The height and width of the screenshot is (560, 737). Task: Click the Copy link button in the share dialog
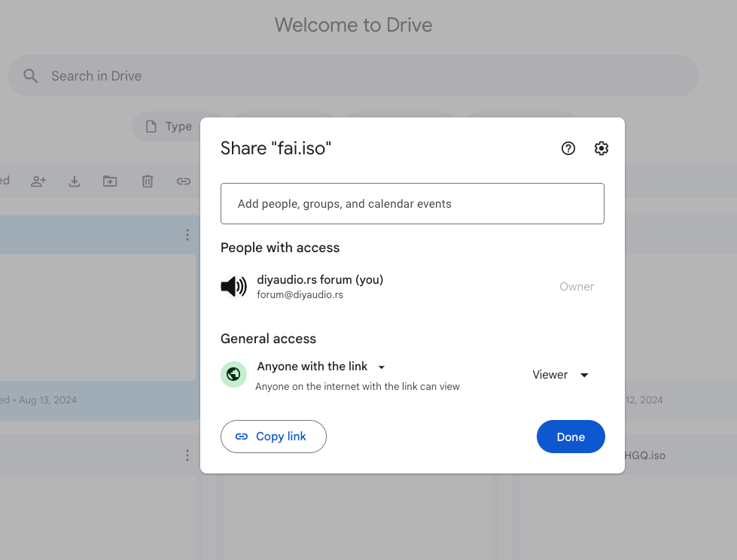click(273, 437)
